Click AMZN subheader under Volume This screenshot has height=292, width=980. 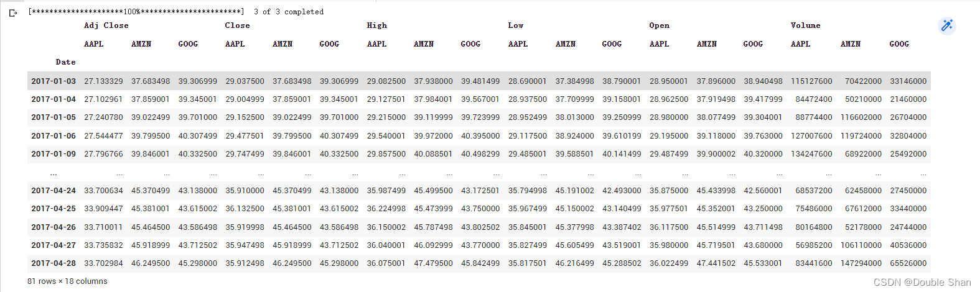coord(851,44)
